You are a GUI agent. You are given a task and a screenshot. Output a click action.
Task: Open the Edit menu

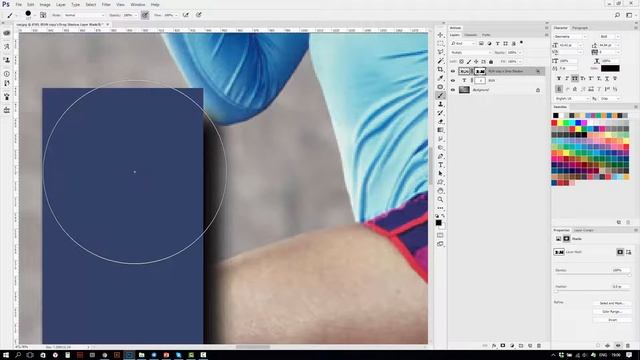click(31, 4)
